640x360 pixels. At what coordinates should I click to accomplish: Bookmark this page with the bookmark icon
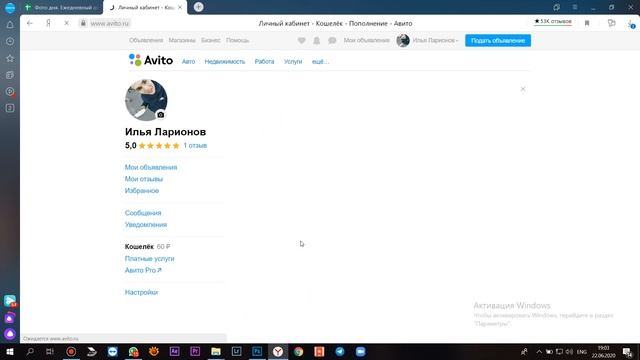click(587, 23)
